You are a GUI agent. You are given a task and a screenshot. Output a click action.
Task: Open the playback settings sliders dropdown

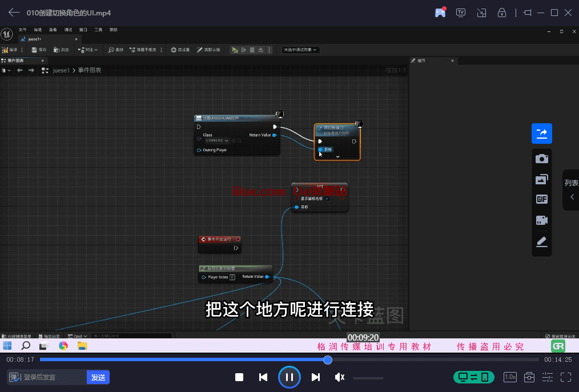click(x=546, y=377)
